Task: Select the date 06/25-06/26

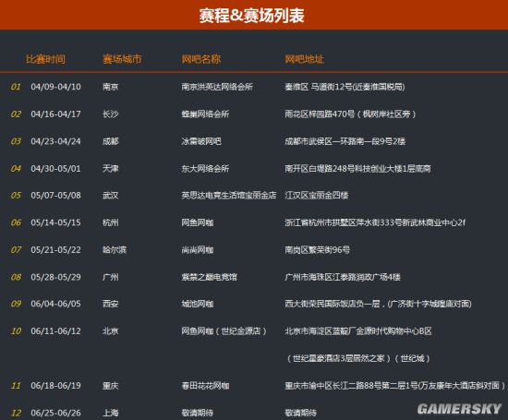Action: 55,413
